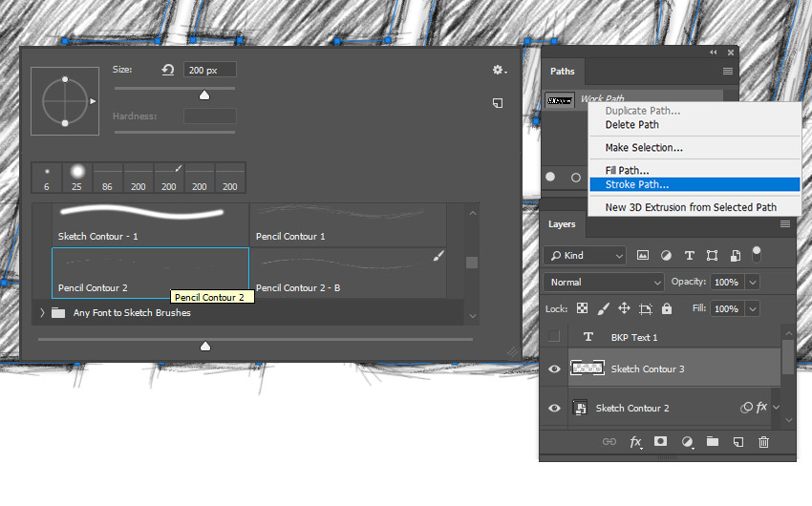Expand Sketch Contour 2 layer effects arrow
Image resolution: width=812 pixels, height=506 pixels.
[x=776, y=408]
